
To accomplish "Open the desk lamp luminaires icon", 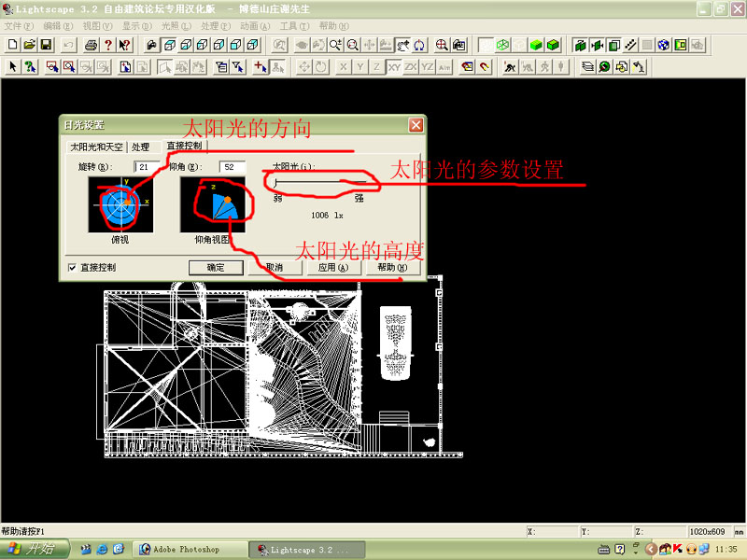I will pyautogui.click(x=639, y=67).
